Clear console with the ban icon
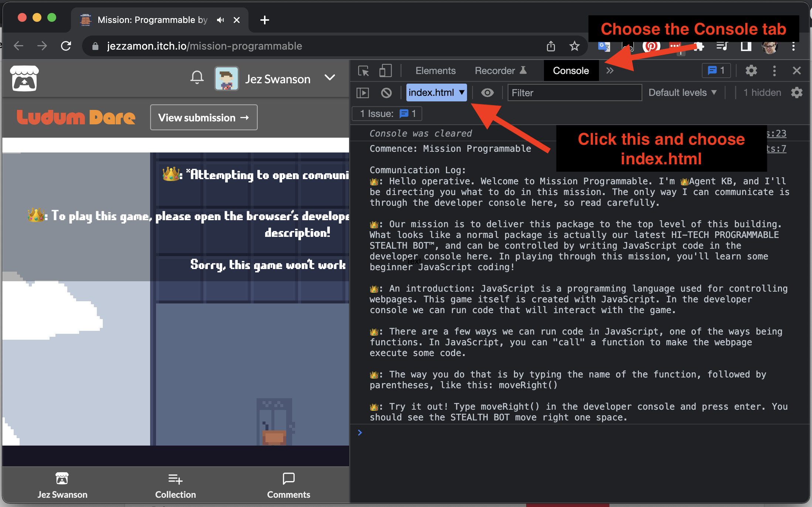 pyautogui.click(x=386, y=93)
